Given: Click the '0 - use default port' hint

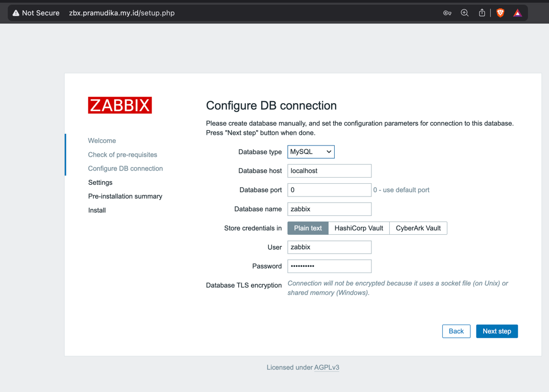Looking at the screenshot, I should [x=401, y=190].
